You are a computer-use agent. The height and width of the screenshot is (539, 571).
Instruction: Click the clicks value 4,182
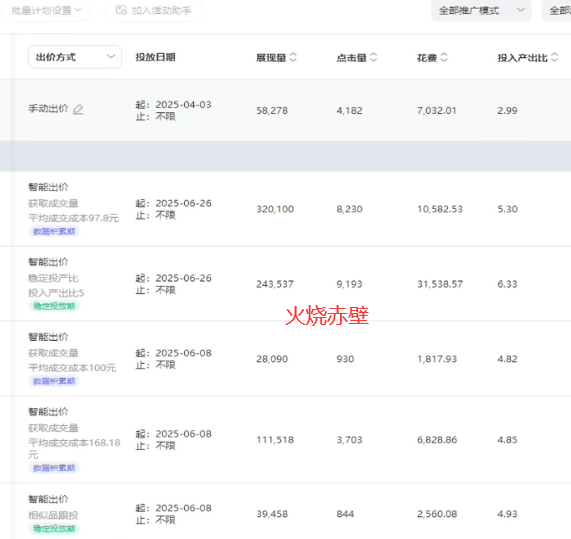point(350,111)
